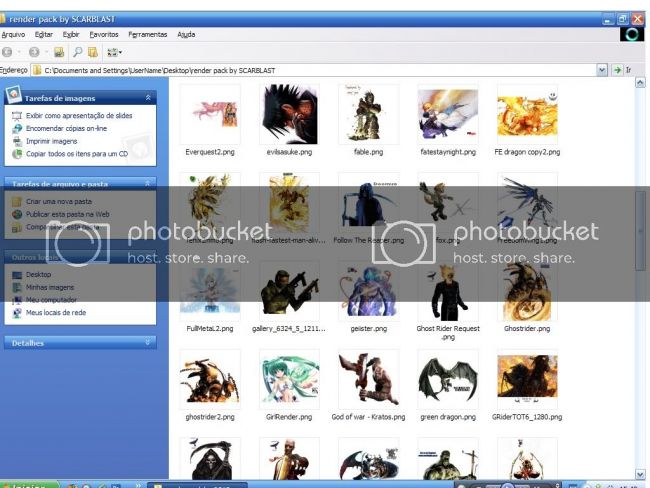Click the Follow The Reaper.png file name
This screenshot has width=650, height=488.
[369, 240]
